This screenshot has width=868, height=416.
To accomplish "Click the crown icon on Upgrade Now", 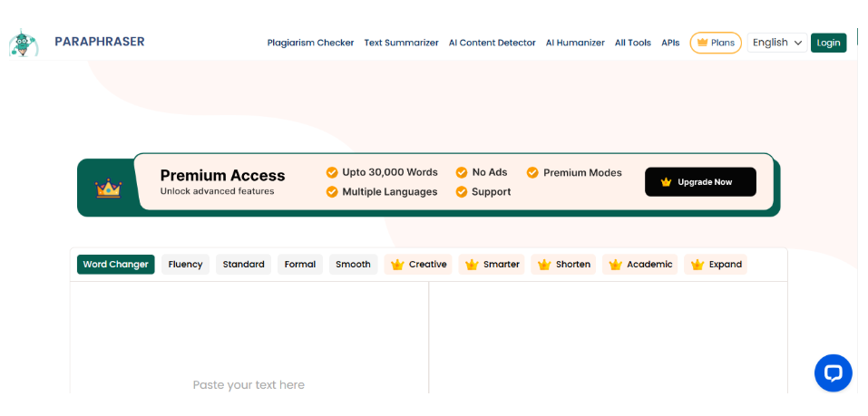I will coord(666,182).
